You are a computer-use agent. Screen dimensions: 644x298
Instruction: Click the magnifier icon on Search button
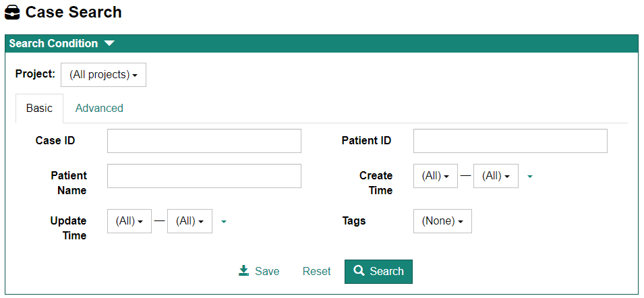pyautogui.click(x=359, y=271)
